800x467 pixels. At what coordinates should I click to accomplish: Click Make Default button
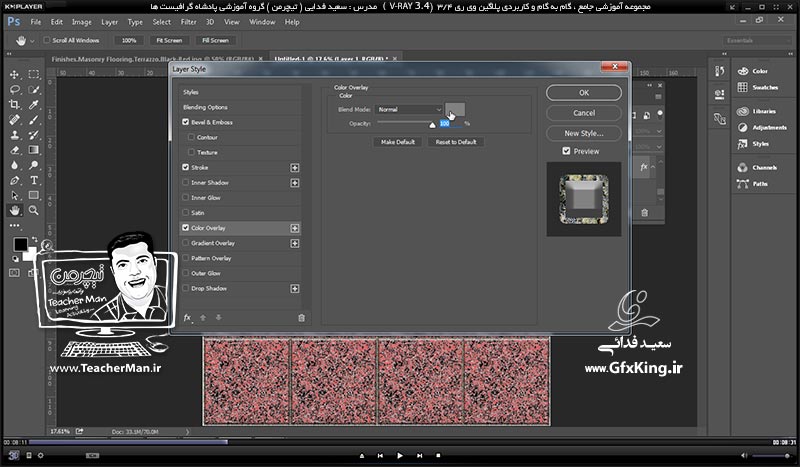coord(398,142)
